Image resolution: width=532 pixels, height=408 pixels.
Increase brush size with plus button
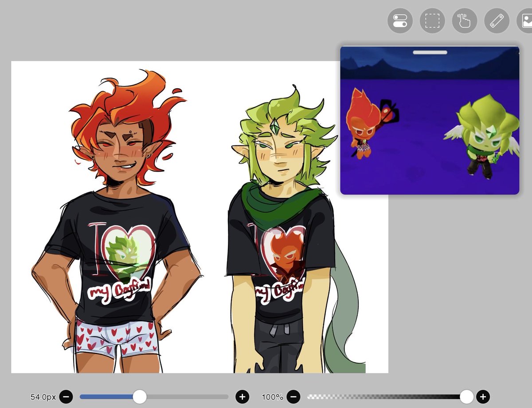tap(242, 396)
